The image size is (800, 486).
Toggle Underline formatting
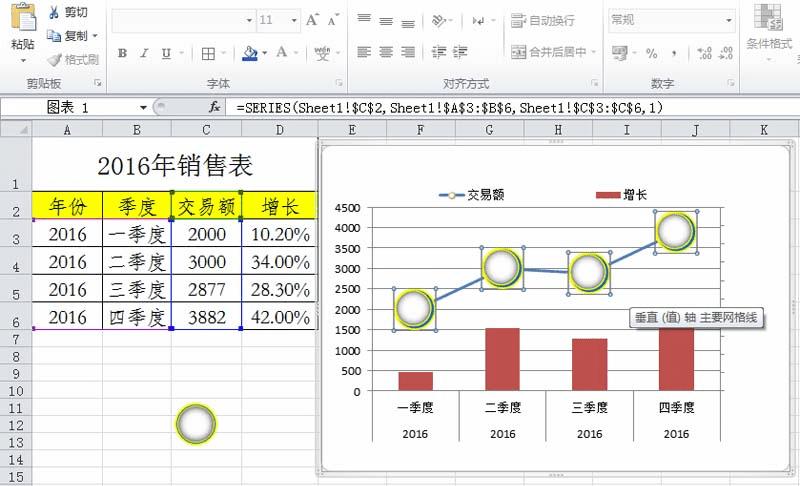[166, 53]
